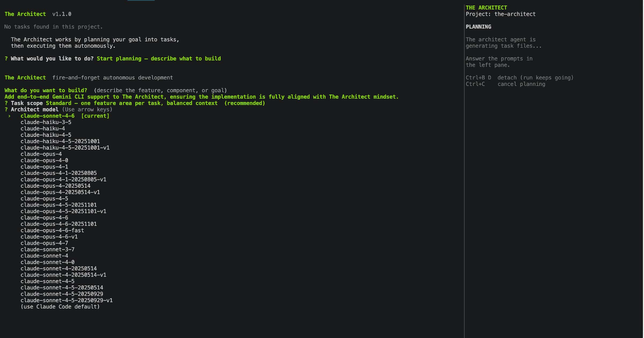The width and height of the screenshot is (644, 338).
Task: Pick the claude-sonnet-4-20250514-v1 option
Action: click(x=63, y=275)
